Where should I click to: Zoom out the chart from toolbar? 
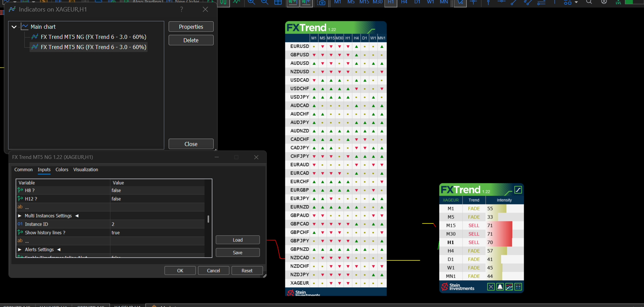click(264, 2)
